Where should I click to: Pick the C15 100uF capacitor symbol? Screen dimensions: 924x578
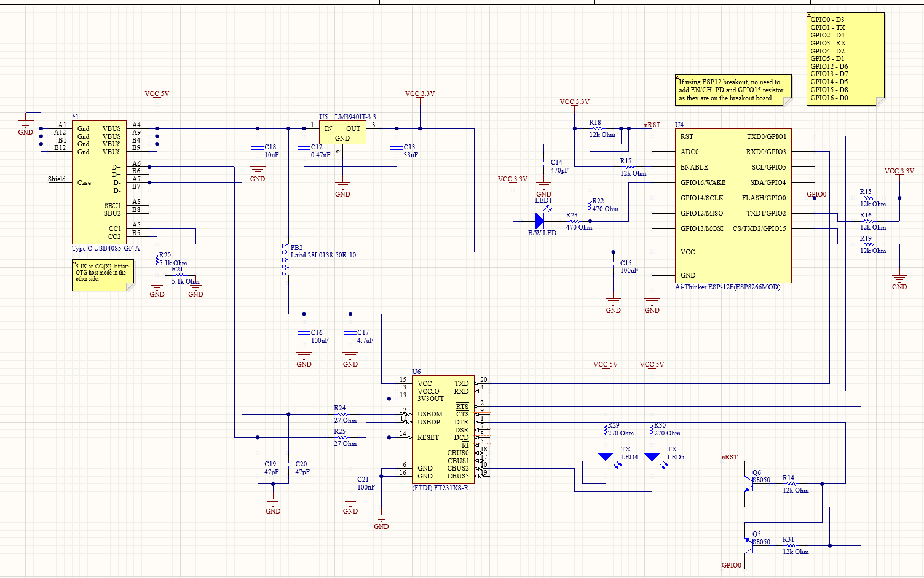[x=613, y=263]
